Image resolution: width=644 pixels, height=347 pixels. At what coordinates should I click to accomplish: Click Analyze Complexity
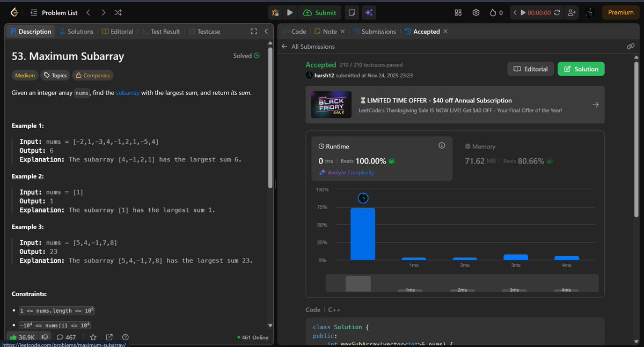pyautogui.click(x=347, y=173)
